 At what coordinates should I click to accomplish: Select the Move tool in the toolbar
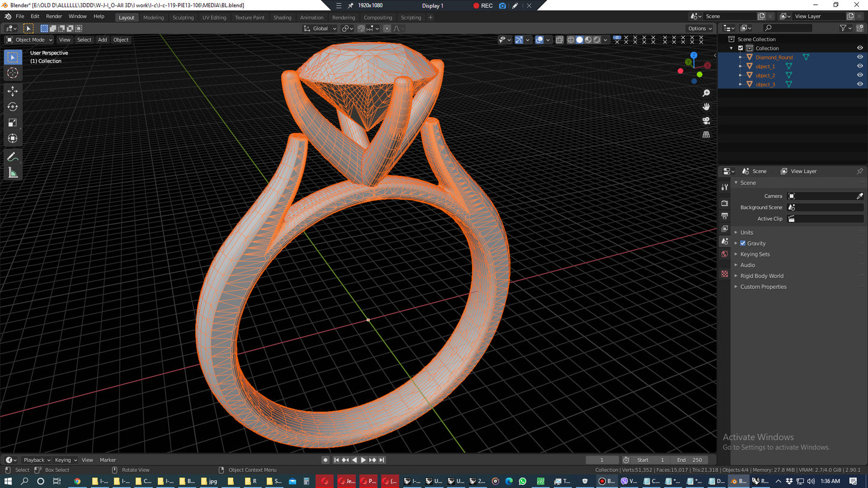tap(13, 91)
